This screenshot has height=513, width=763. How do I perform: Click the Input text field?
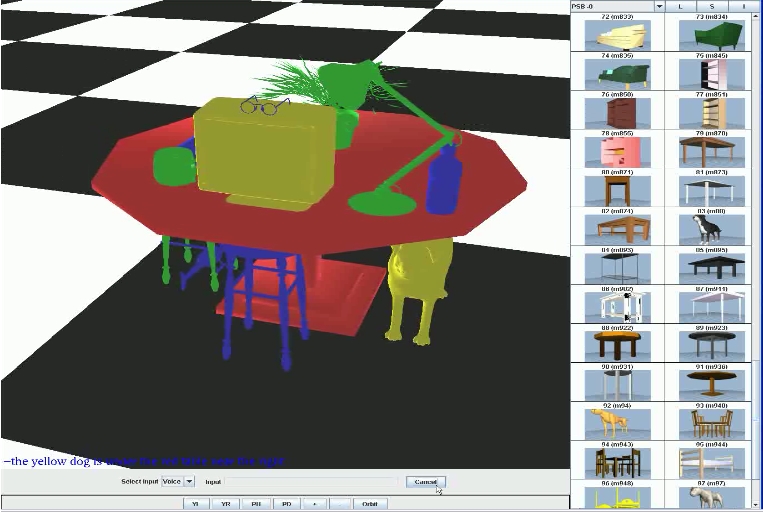coord(313,482)
